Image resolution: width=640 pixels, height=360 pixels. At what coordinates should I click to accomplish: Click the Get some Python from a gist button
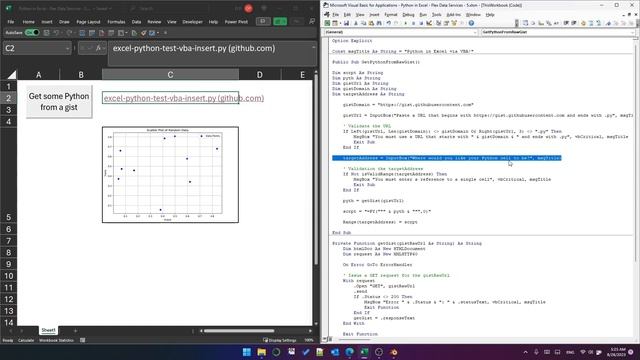pos(59,102)
